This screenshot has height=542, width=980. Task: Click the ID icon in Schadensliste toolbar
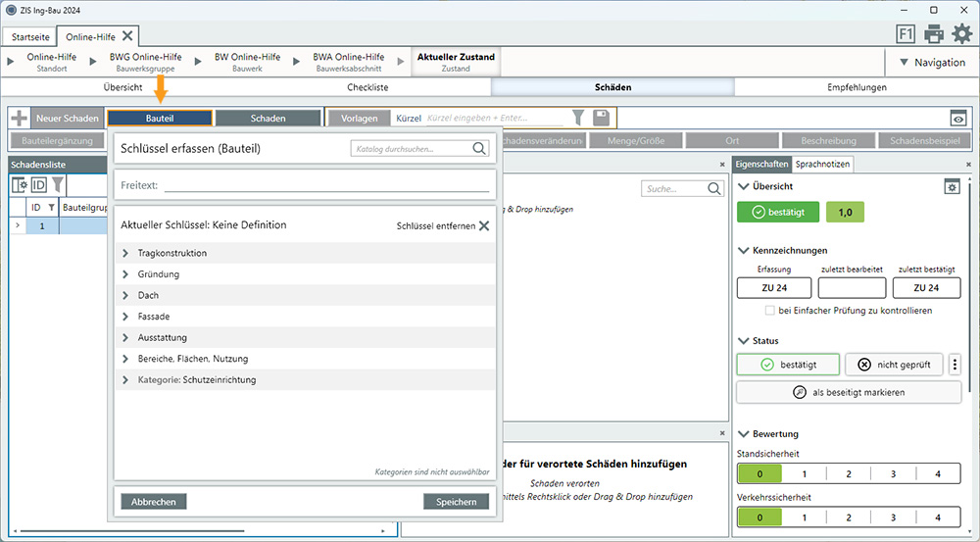[x=39, y=184]
